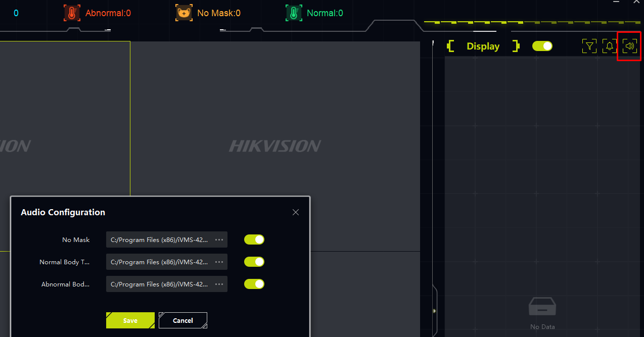Select the HIKVISION video pane

click(x=275, y=146)
